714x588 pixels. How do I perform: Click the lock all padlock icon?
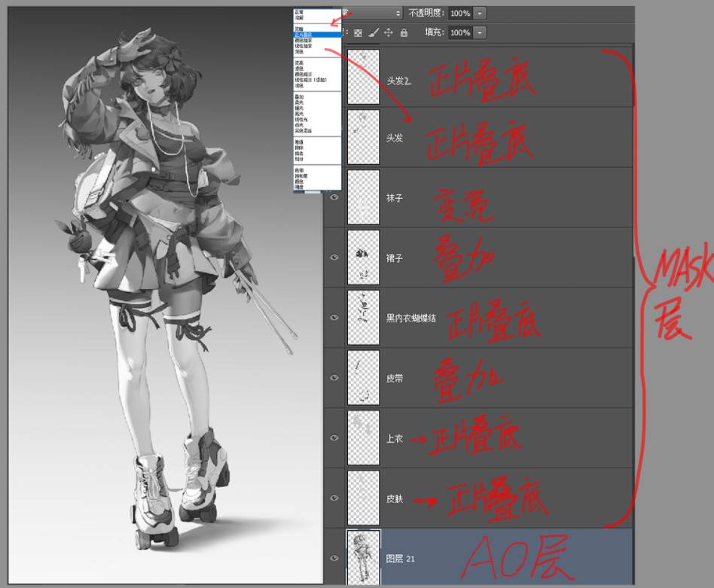[x=404, y=33]
